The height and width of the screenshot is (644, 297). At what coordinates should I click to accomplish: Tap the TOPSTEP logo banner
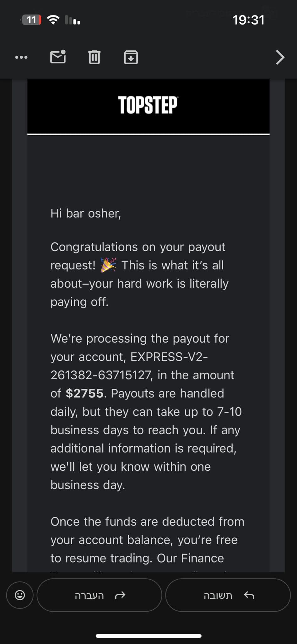tap(148, 106)
